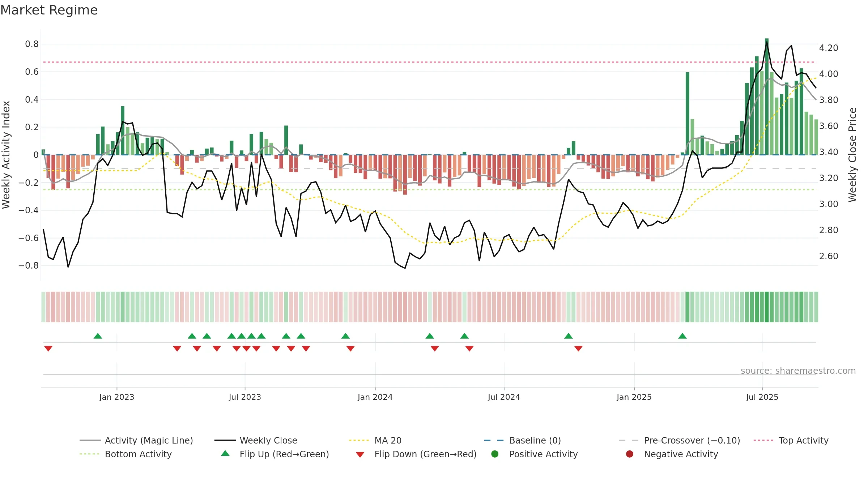Toggle the Flip Down (Green→Red) legend entry

[416, 454]
